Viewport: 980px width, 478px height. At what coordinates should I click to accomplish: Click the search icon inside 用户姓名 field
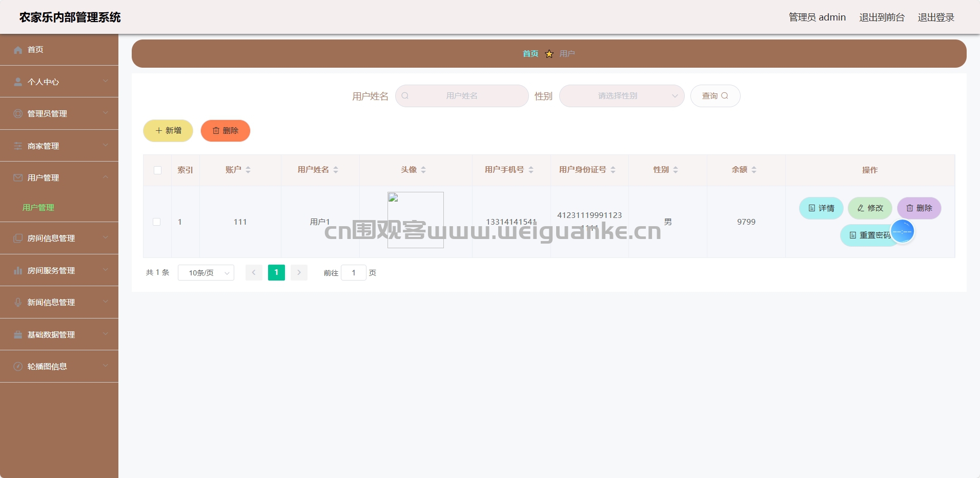[x=405, y=96]
